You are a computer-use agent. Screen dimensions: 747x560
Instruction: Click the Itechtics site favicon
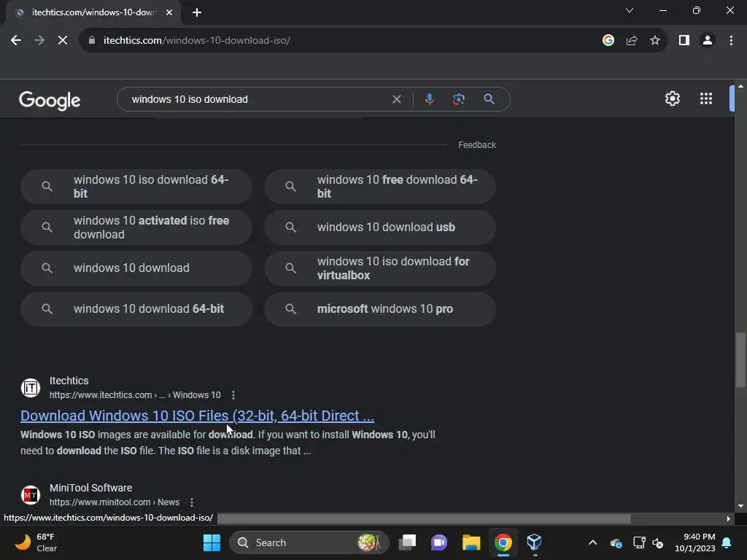point(31,388)
